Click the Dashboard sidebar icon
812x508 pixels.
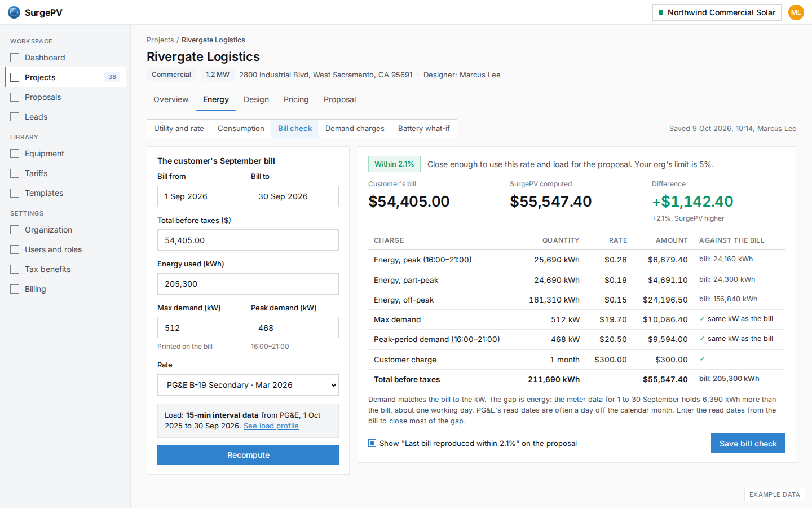[15, 58]
